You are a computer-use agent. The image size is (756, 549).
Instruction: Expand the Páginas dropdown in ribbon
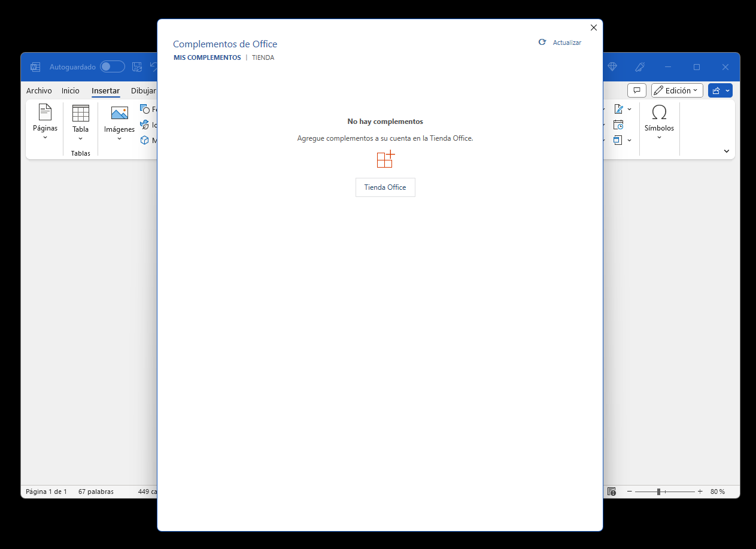(45, 123)
